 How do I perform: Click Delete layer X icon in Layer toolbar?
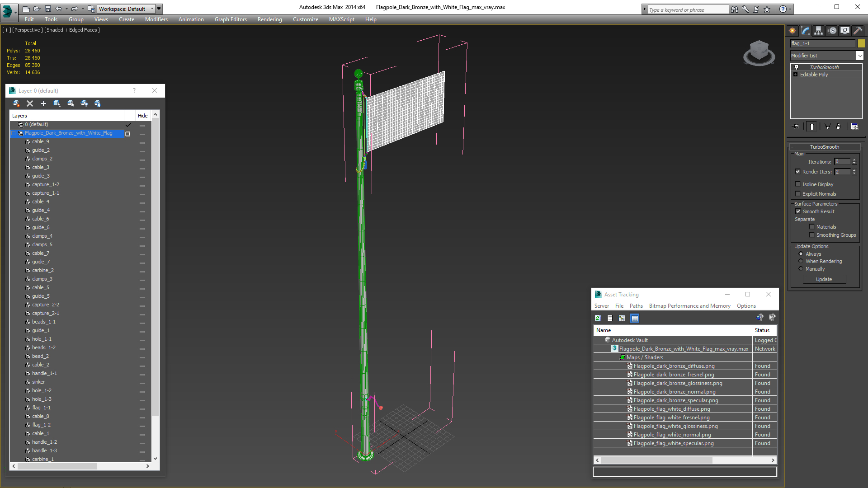point(30,103)
